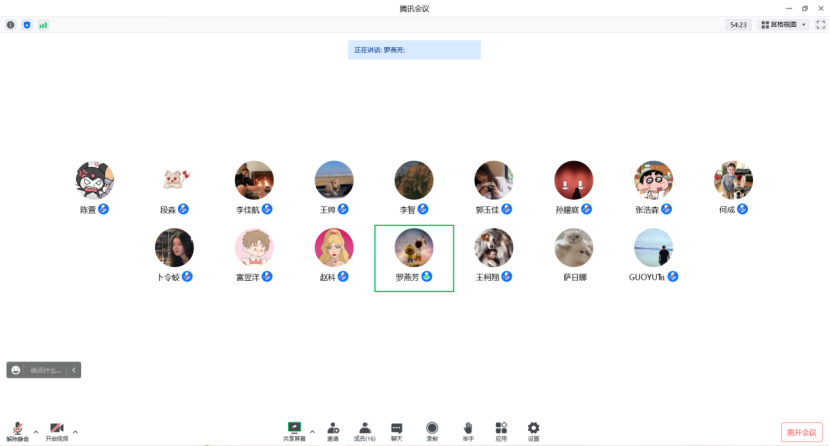Expand video options arrow beside 开启视频
This screenshot has height=446, width=830.
point(75,431)
